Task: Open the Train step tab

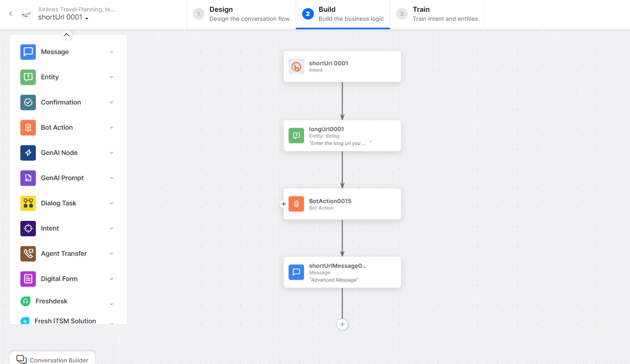Action: coord(437,13)
